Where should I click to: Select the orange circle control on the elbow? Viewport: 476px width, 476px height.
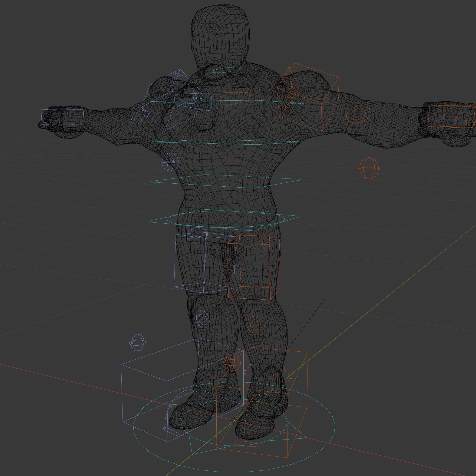click(x=358, y=114)
